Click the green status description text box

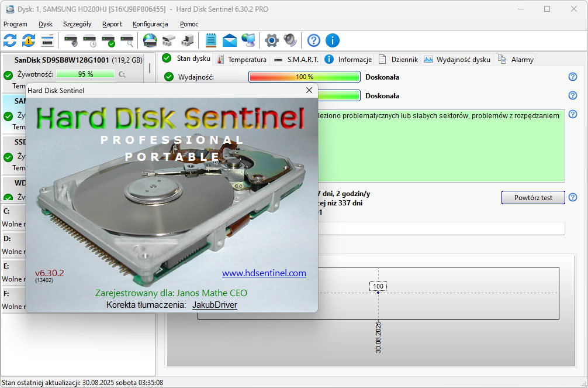(x=441, y=146)
